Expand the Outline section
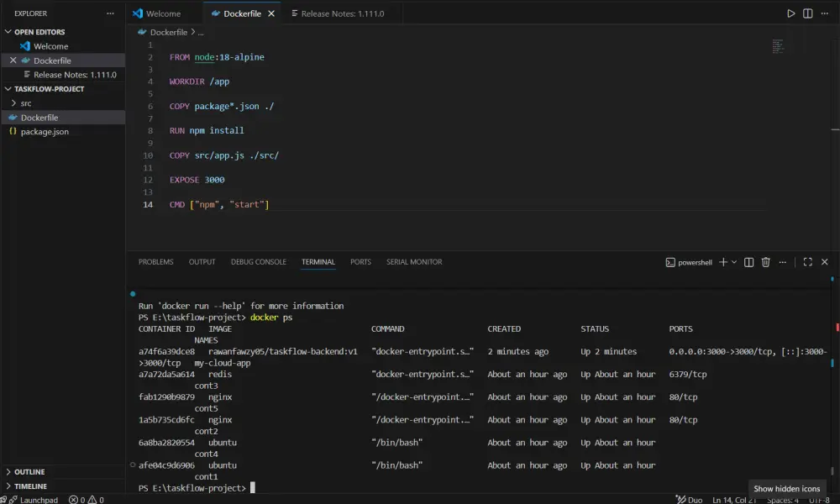Viewport: 840px width, 504px height. tap(63, 472)
